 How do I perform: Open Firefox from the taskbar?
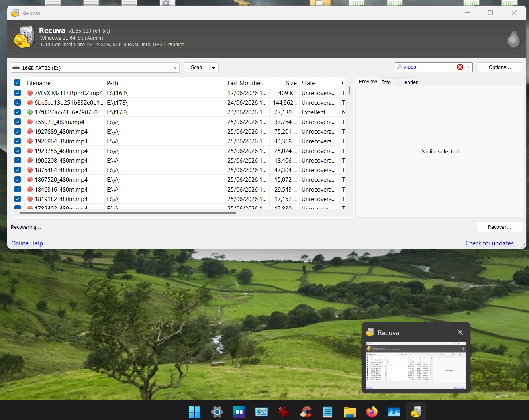(372, 412)
